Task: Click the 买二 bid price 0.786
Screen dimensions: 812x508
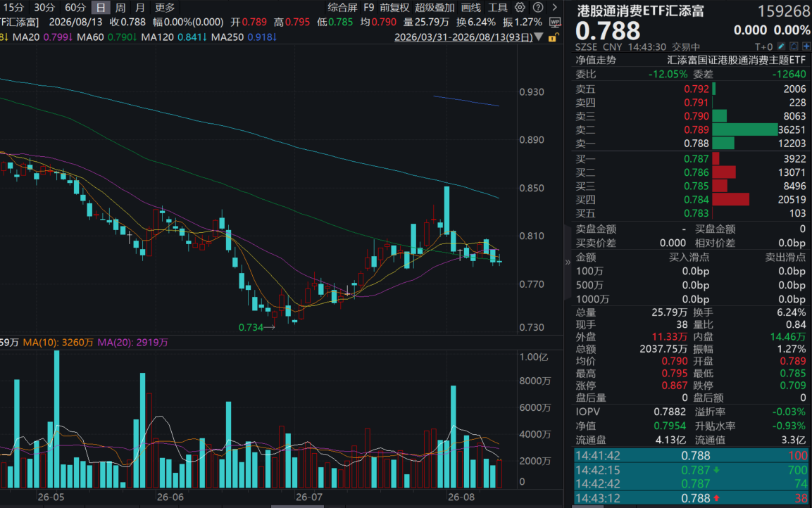Action: click(x=696, y=172)
